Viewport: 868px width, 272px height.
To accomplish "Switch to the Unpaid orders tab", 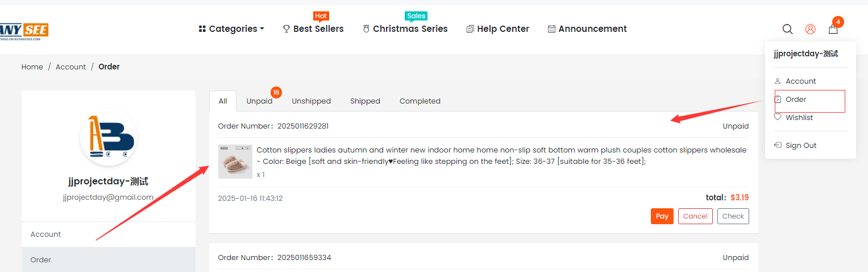I will pyautogui.click(x=259, y=101).
